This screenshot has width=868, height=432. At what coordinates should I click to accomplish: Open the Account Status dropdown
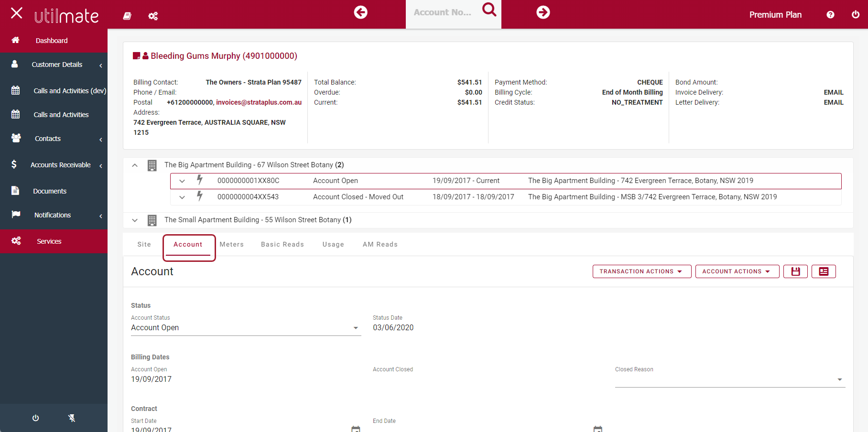pos(246,328)
